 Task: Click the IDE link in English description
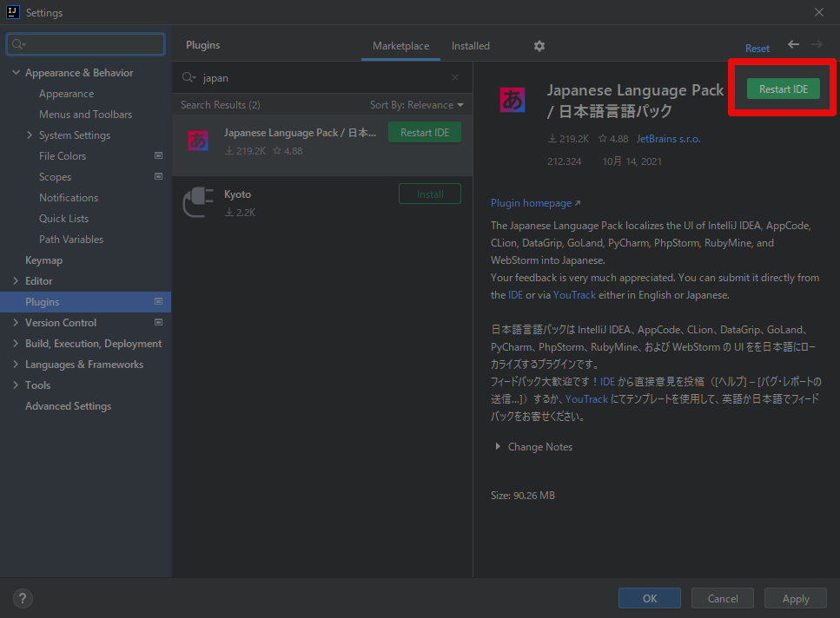pos(515,295)
